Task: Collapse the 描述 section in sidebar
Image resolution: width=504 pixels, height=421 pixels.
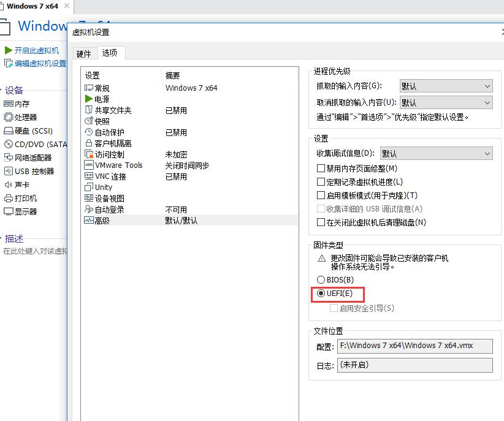Action: coord(1,239)
